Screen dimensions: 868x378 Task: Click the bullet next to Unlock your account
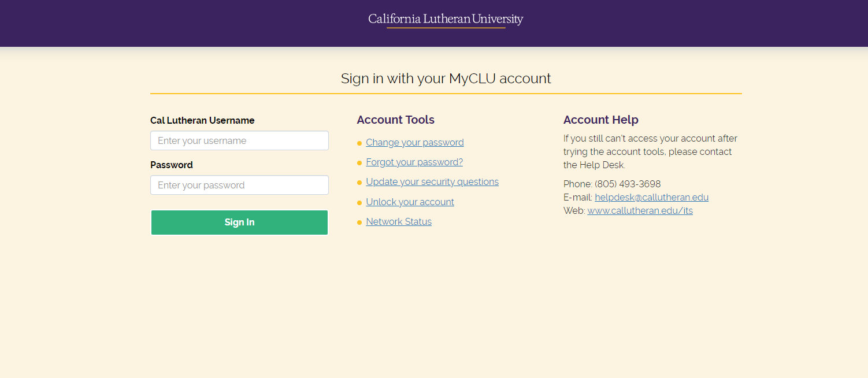click(359, 202)
